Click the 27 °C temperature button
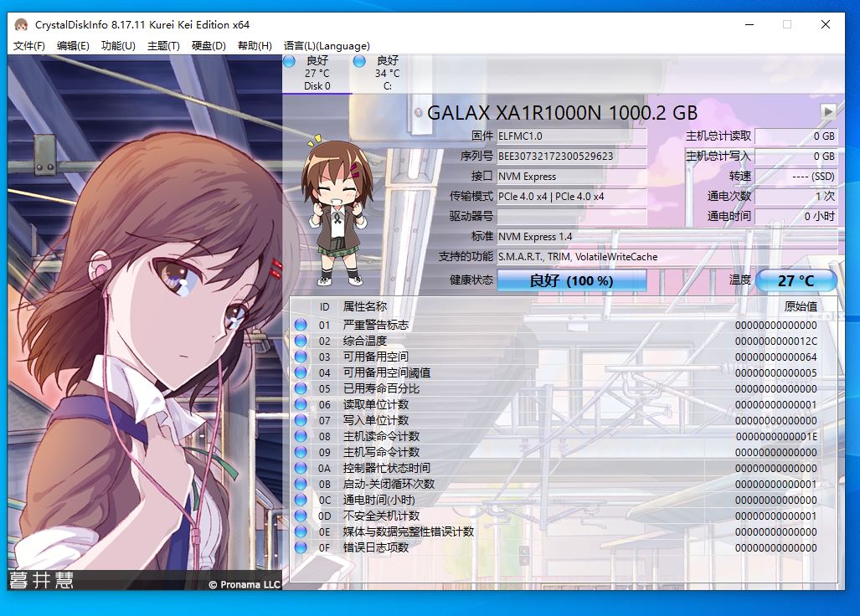Screen dimensions: 860x616 pyautogui.click(x=796, y=280)
